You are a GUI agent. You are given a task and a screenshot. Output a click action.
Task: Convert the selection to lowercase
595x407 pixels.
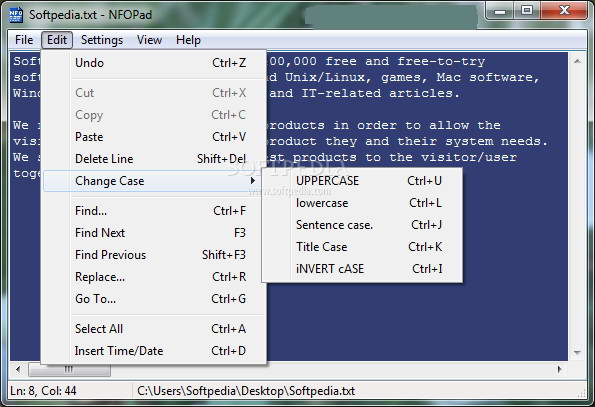click(362, 203)
